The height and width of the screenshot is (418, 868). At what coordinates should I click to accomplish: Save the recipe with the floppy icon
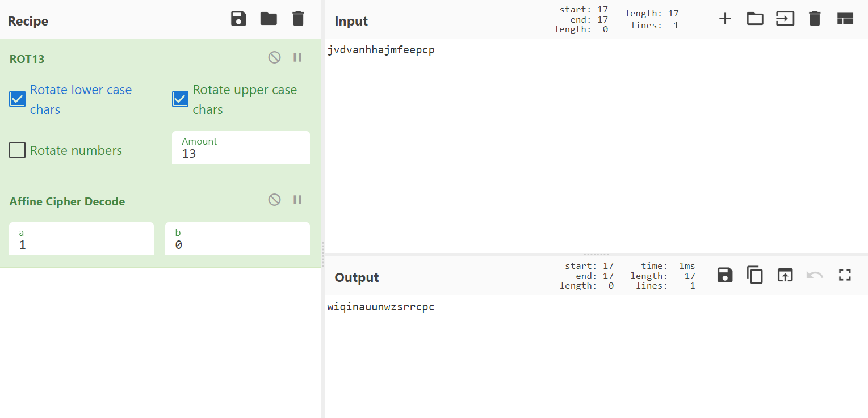(238, 19)
